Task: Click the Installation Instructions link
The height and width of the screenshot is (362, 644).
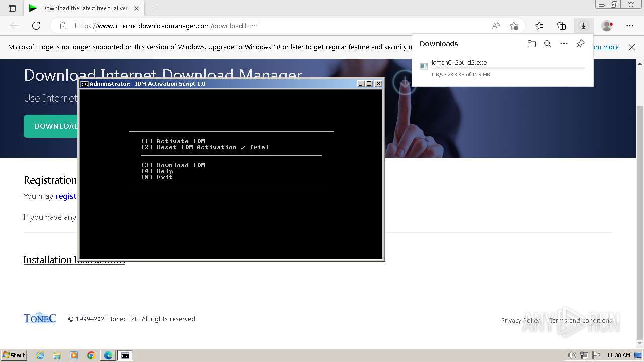Action: (74, 260)
